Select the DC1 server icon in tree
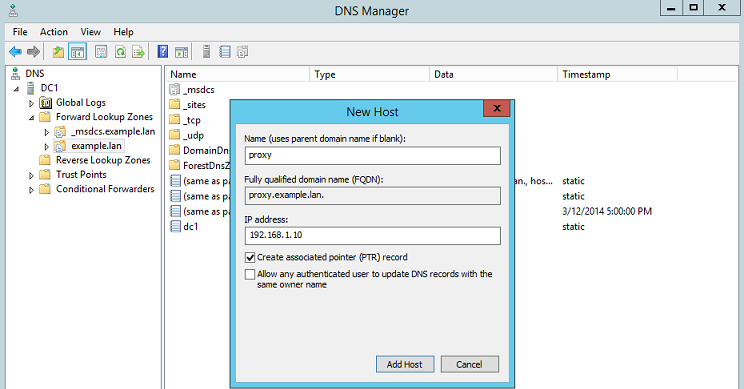The width and height of the screenshot is (744, 389). pyautogui.click(x=31, y=88)
